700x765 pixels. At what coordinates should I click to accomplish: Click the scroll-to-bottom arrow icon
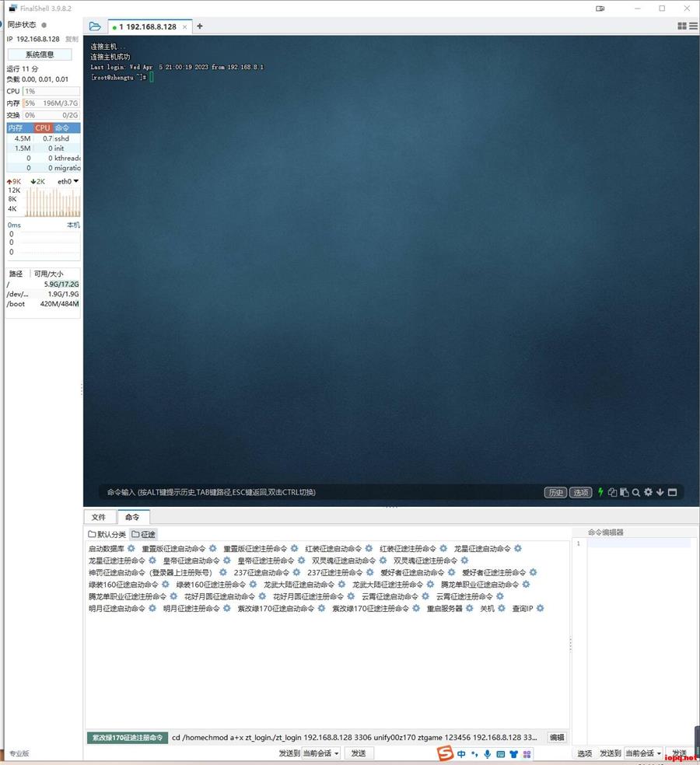pos(660,492)
